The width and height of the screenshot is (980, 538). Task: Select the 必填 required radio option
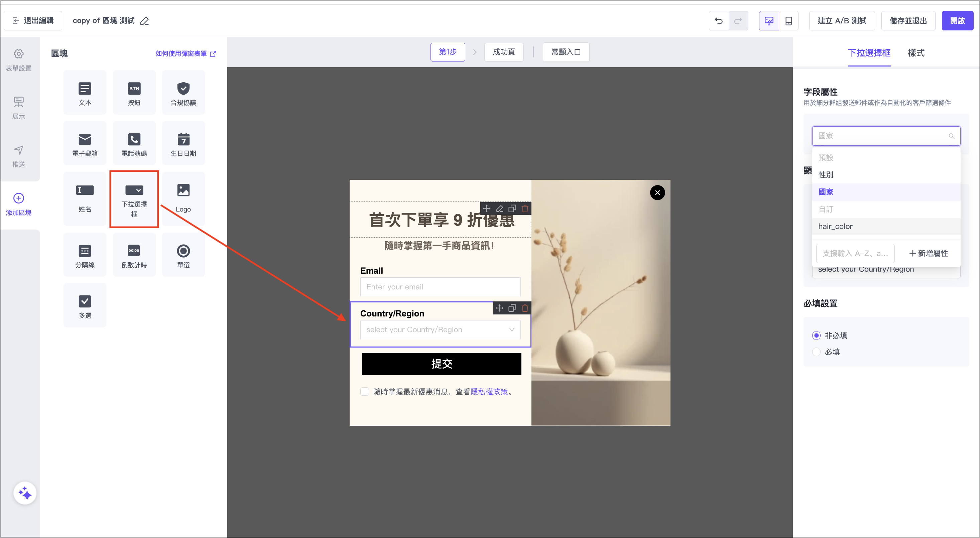(816, 352)
